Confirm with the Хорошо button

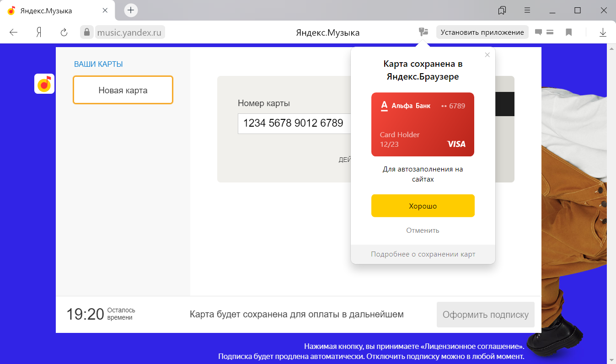point(423,206)
